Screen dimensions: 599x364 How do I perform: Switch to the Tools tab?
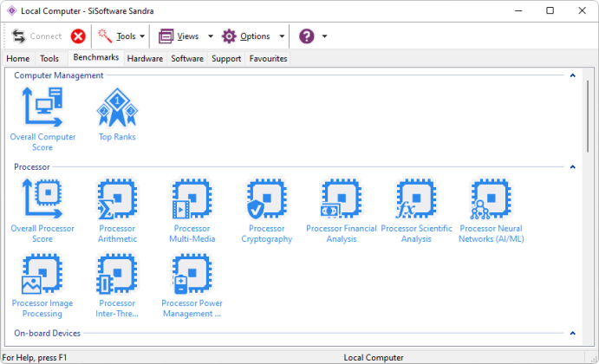click(49, 58)
